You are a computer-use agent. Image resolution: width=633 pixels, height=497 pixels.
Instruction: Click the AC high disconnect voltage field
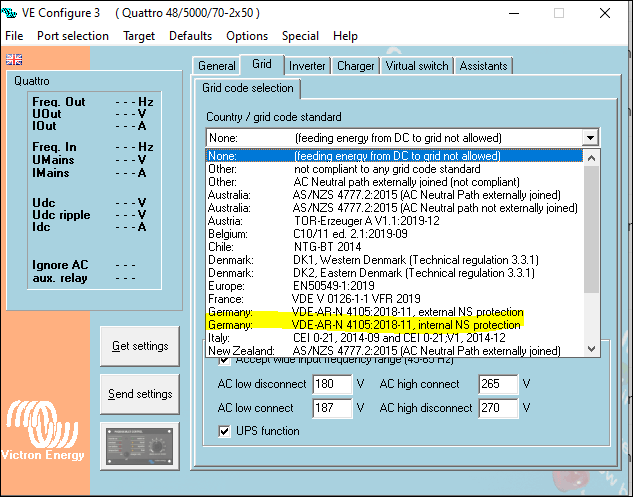pos(498,408)
